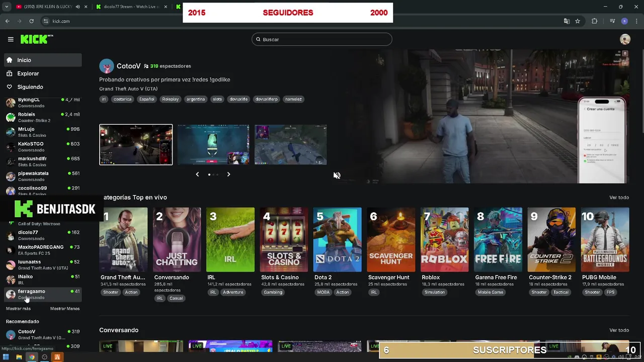Click Windows Start button
Screen dimensions: 644x362
point(6,357)
